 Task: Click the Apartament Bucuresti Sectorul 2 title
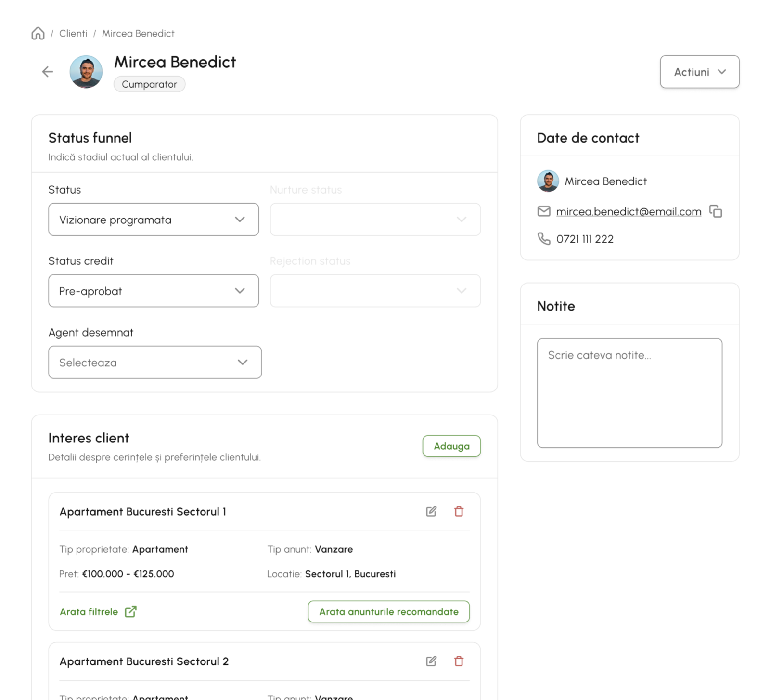click(144, 661)
